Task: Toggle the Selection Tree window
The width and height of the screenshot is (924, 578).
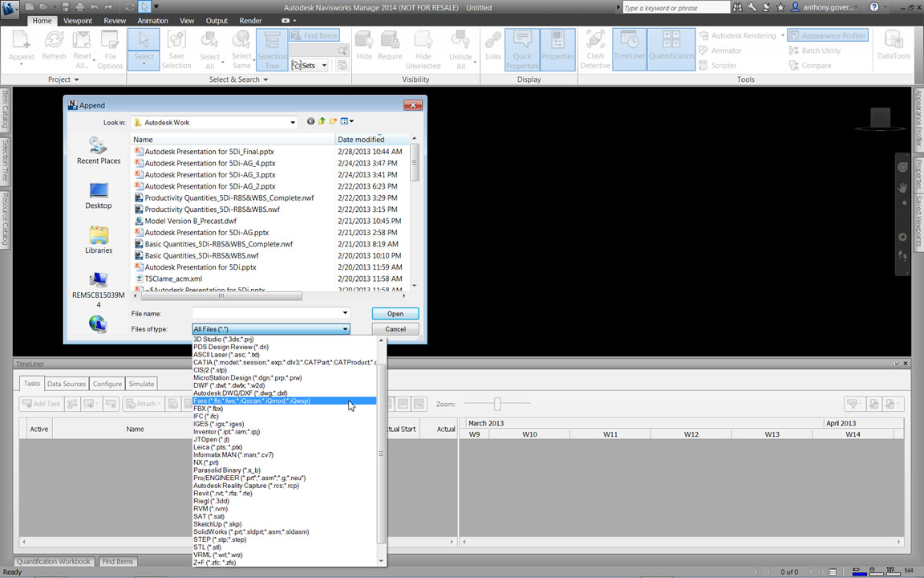Action: click(272, 50)
